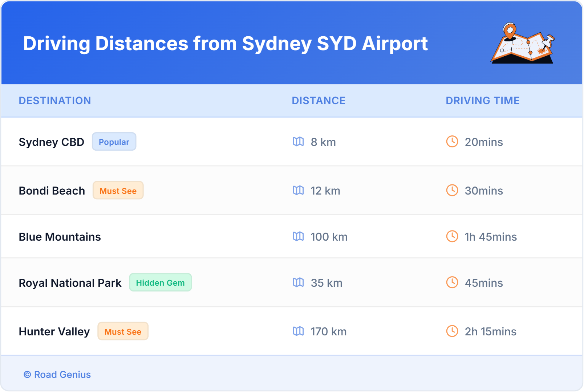Viewport: 584px width, 392px height.
Task: Select the Popular badge next to Sydney CBD
Action: [x=114, y=142]
